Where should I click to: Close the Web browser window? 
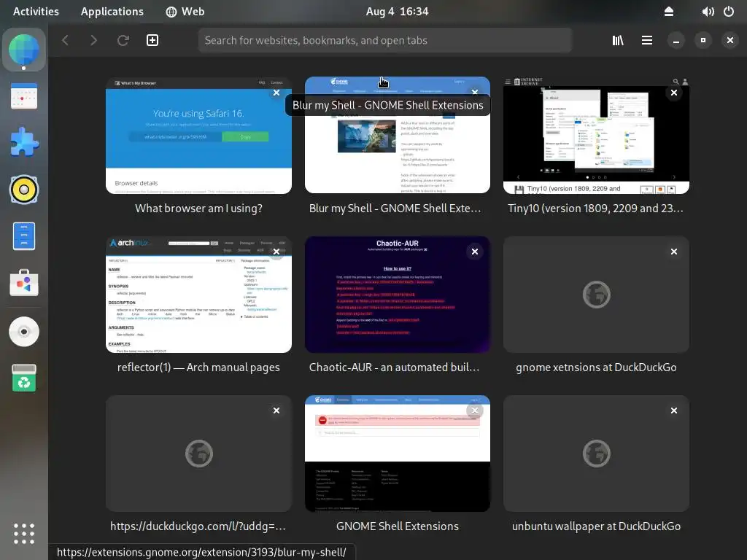730,41
